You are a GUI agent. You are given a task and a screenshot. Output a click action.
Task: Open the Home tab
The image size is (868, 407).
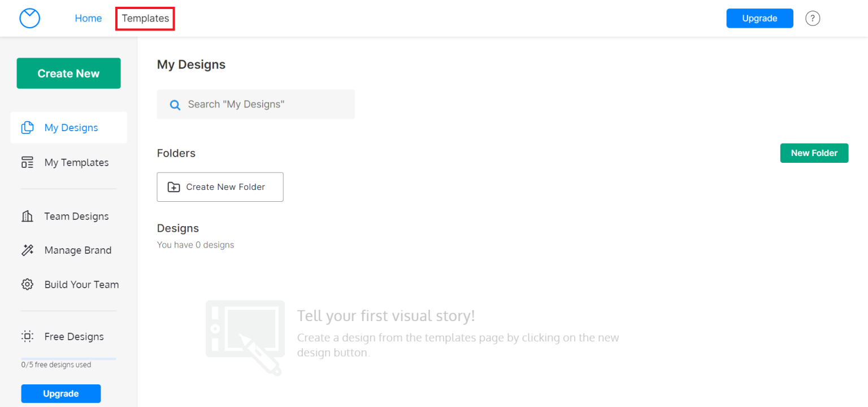(88, 18)
